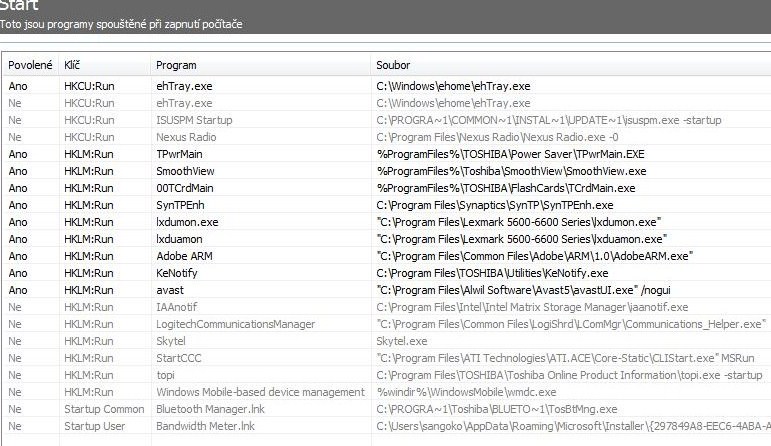
Task: Select the SynTPEnh program entry
Action: pos(180,205)
